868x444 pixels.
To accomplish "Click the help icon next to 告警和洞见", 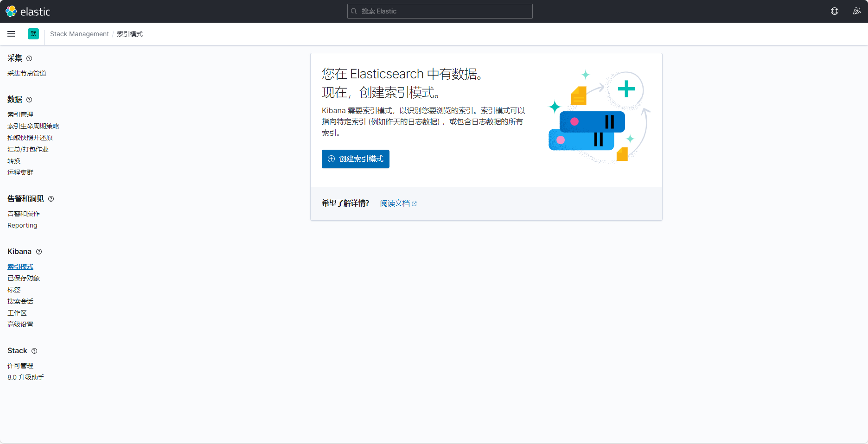I will [51, 199].
